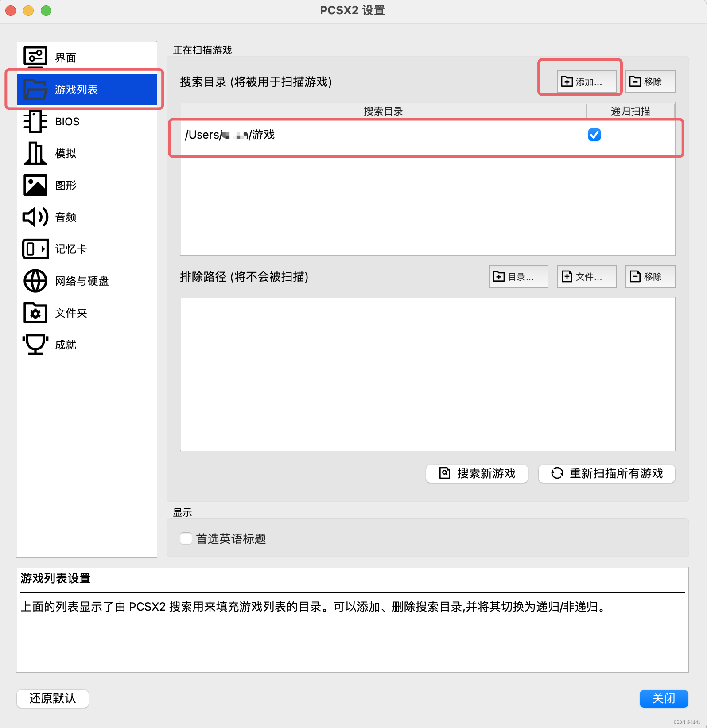
Task: Add excluded file via 文件… button
Action: point(587,276)
